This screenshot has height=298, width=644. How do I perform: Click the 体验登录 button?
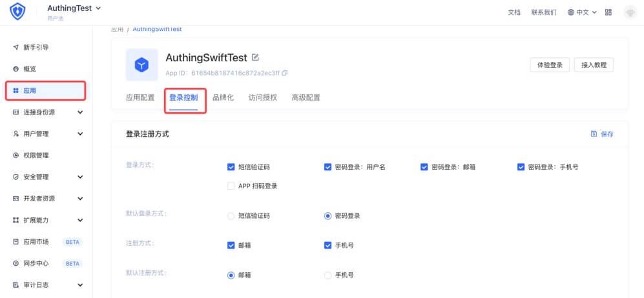pyautogui.click(x=549, y=65)
